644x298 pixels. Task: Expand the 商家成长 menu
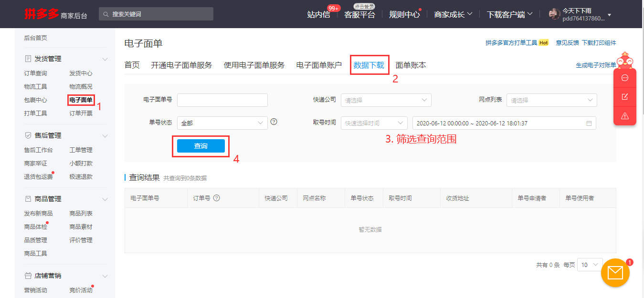[453, 14]
